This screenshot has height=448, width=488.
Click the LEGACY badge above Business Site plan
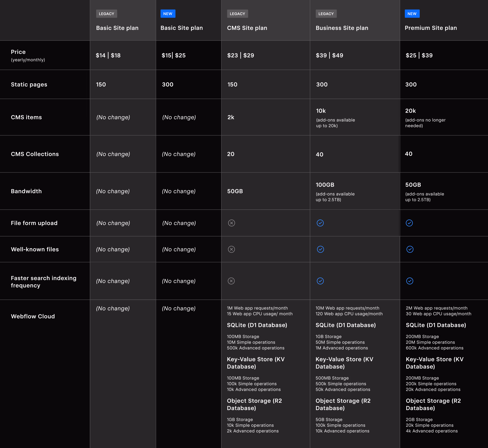point(326,14)
